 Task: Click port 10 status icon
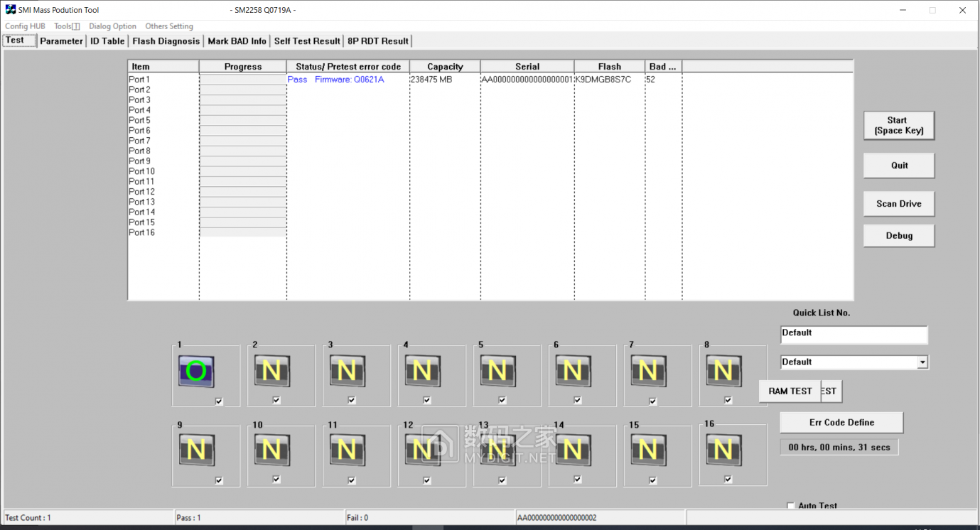272,450
